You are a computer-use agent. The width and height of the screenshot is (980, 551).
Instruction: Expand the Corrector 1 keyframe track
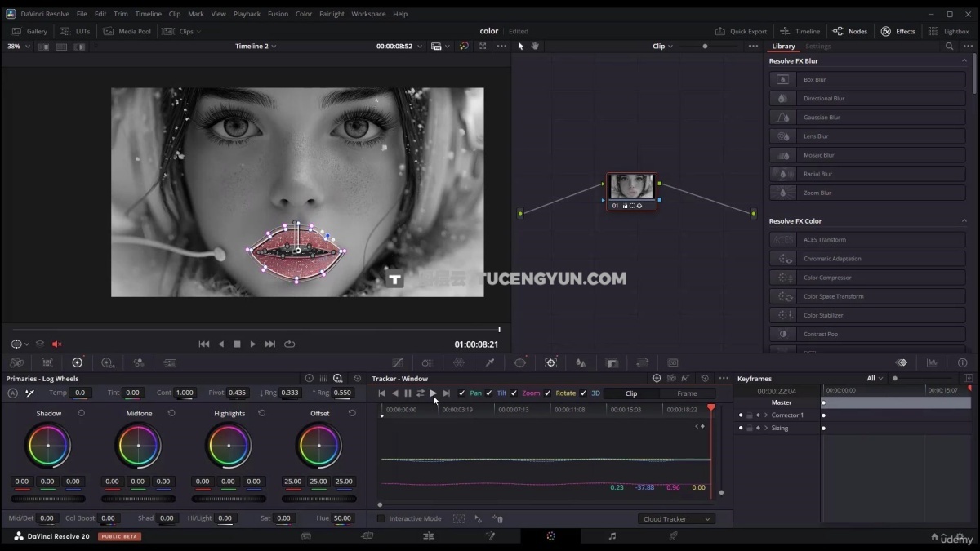pos(766,415)
